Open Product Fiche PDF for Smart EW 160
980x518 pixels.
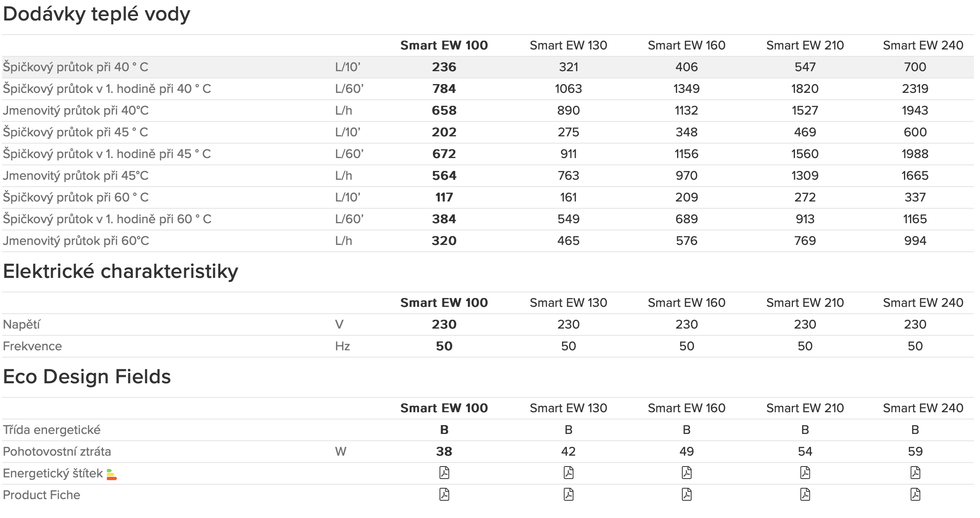click(x=687, y=495)
